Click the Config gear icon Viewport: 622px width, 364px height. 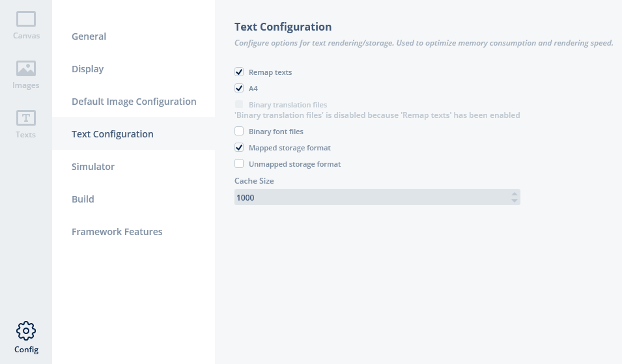click(x=26, y=331)
